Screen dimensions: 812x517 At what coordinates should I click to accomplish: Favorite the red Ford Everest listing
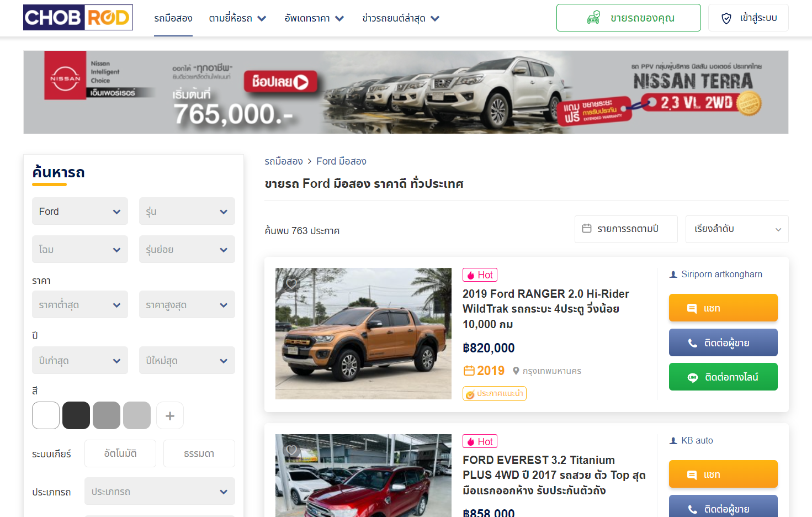pyautogui.click(x=291, y=450)
